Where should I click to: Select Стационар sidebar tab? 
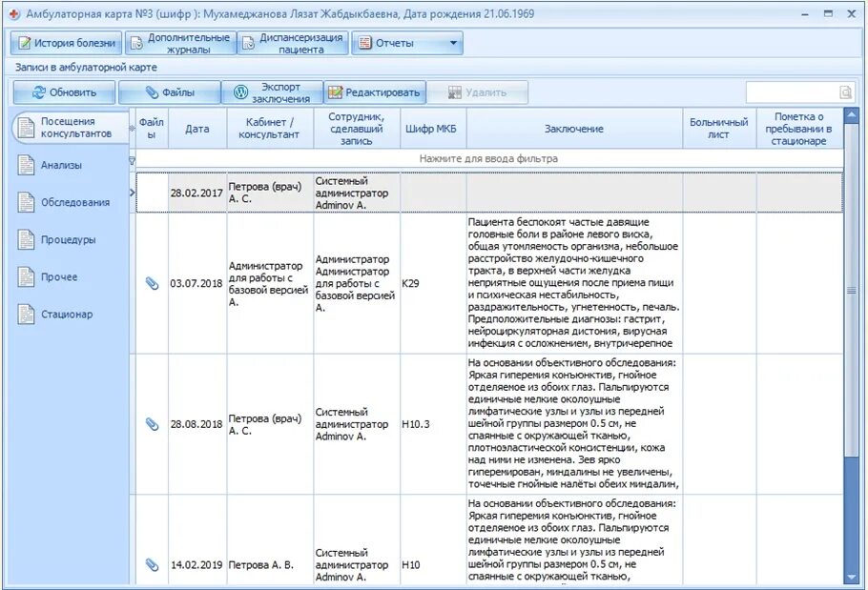coord(67,315)
